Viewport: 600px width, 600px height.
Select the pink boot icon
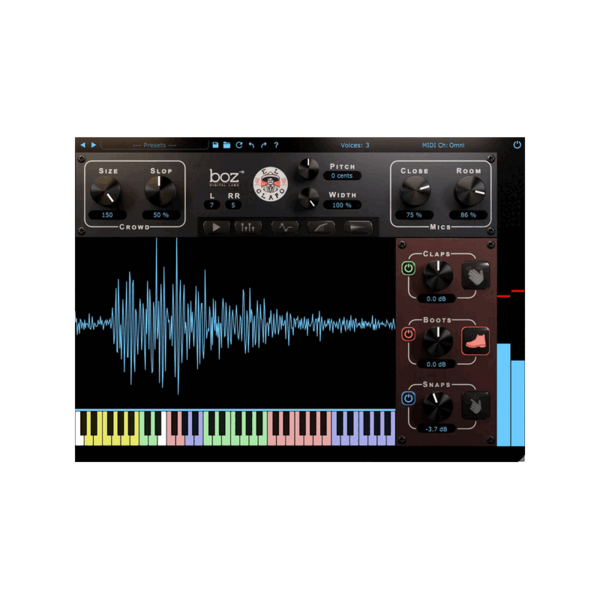click(x=476, y=341)
